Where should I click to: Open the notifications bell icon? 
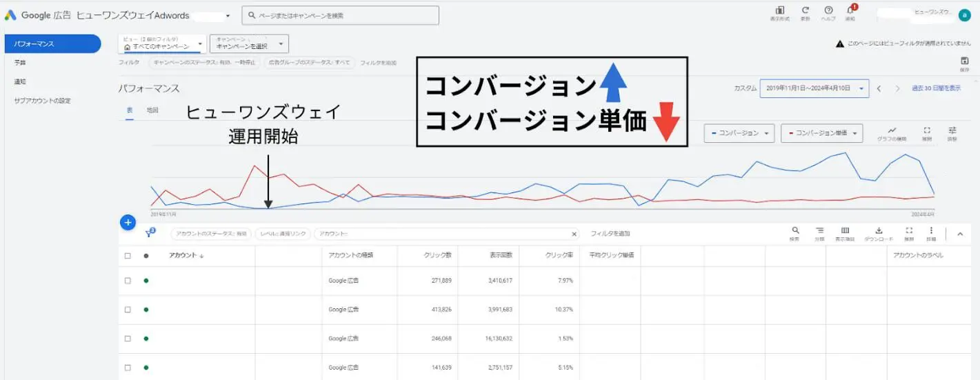pos(850,12)
